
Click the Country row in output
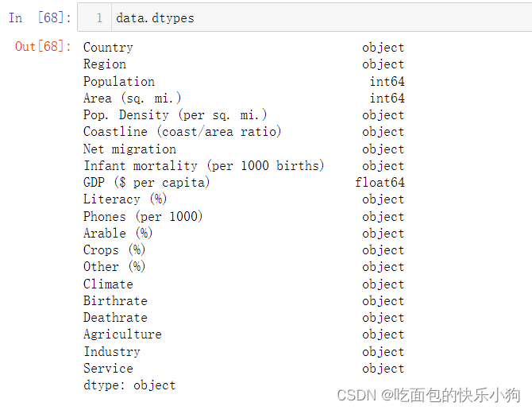click(x=244, y=48)
